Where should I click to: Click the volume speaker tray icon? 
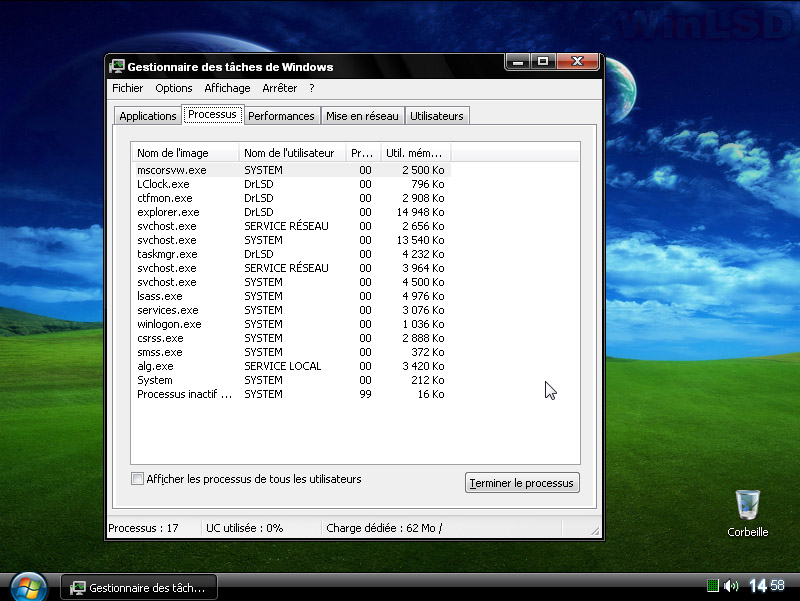coord(731,586)
